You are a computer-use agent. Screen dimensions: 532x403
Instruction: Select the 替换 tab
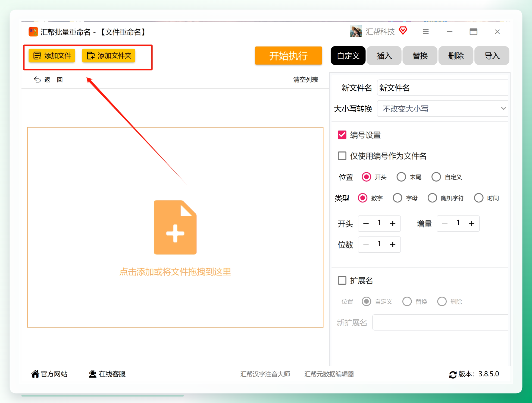click(x=420, y=56)
